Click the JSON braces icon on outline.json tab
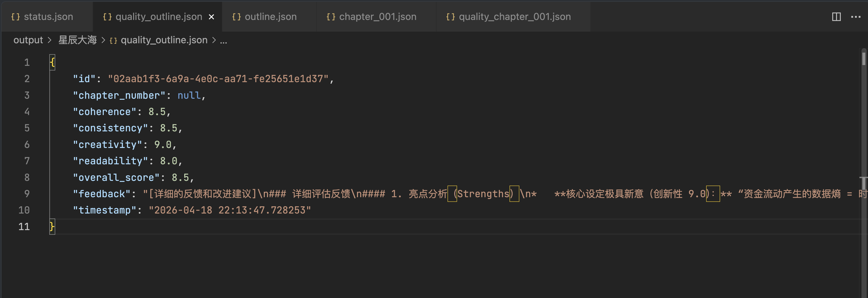 236,17
